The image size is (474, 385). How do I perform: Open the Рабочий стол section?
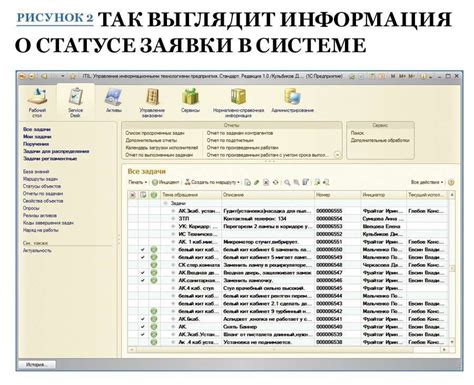point(37,103)
